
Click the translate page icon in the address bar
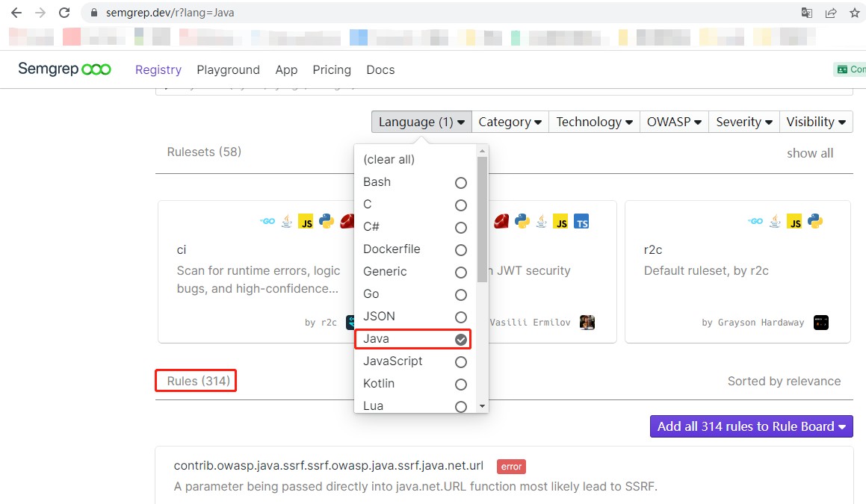pyautogui.click(x=807, y=13)
